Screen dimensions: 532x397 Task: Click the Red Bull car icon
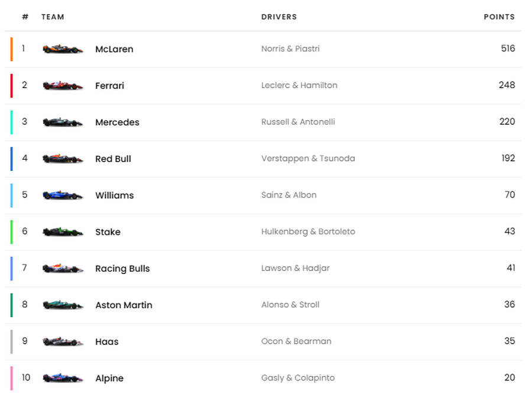coord(63,159)
